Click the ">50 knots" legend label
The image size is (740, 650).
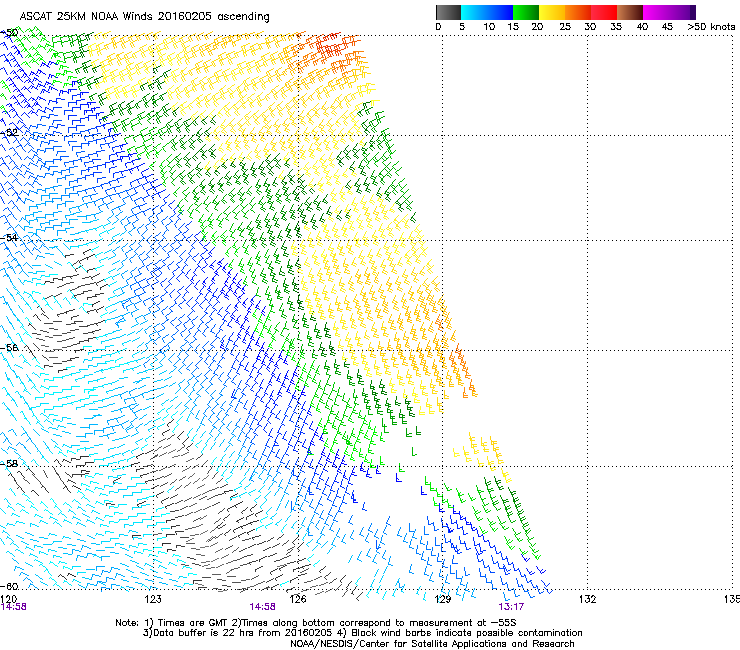point(711,26)
